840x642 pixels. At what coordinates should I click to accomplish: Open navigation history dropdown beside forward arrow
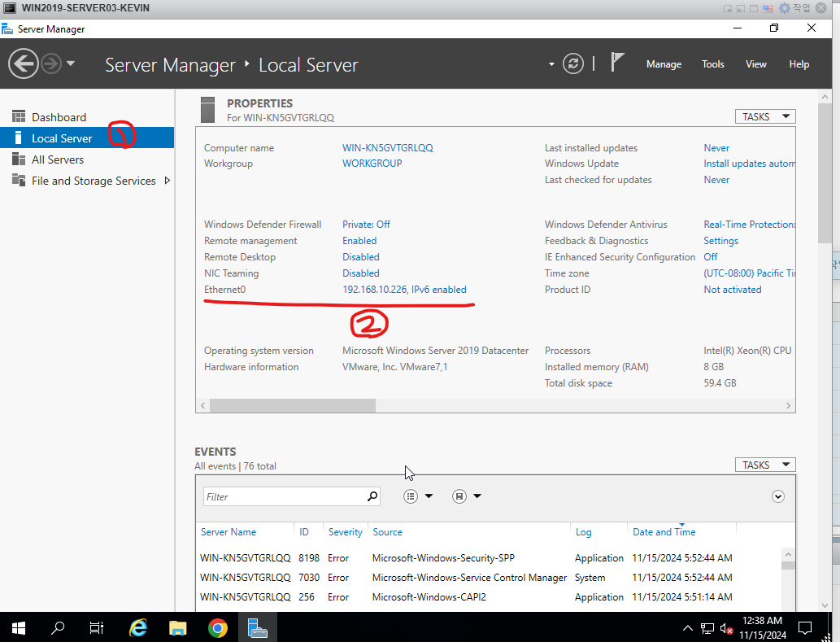pos(71,63)
